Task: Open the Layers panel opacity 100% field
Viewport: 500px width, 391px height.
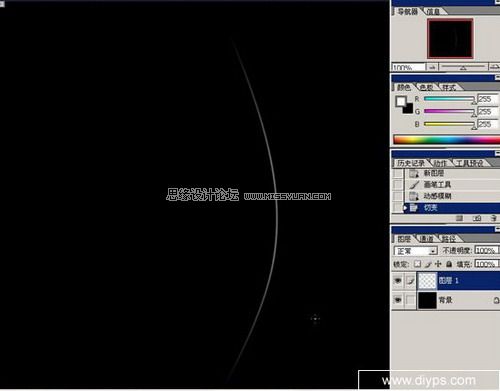Action: (x=486, y=250)
